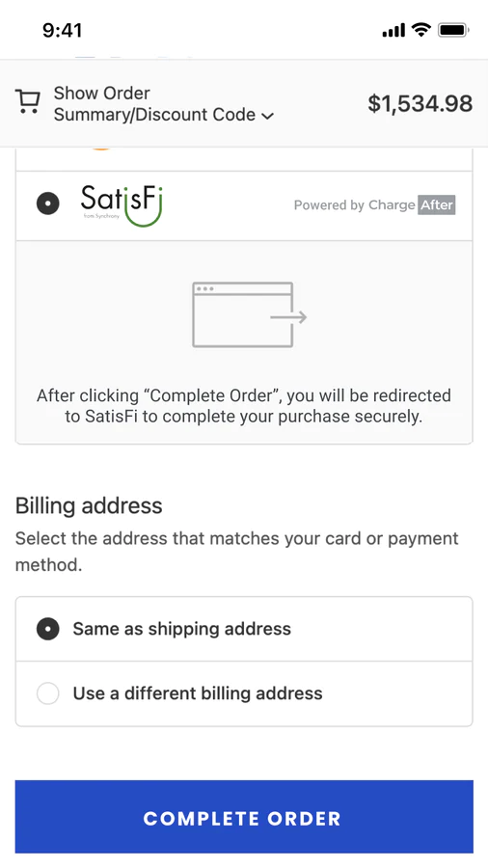Click the SatisFi logo
This screenshot has height=868, width=488.
coord(122,205)
